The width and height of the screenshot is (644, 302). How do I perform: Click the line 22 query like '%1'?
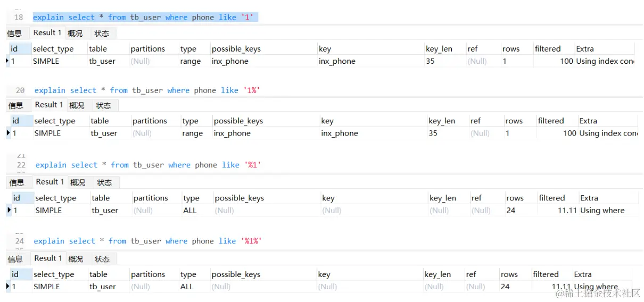[148, 165]
